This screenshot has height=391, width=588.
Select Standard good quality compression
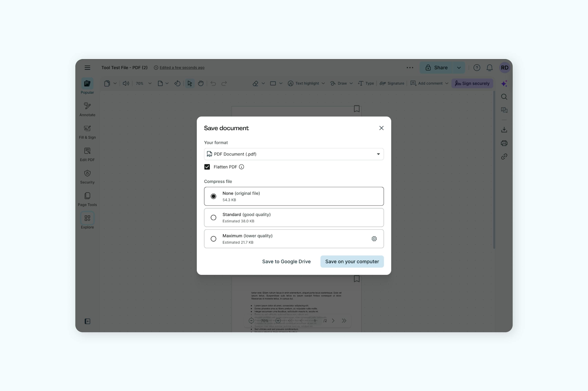[213, 218]
